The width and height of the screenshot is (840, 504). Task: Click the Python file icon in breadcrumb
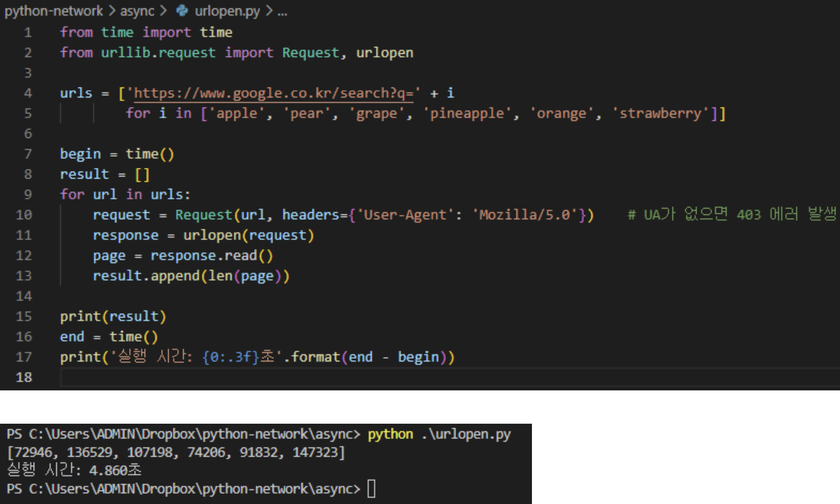[182, 11]
